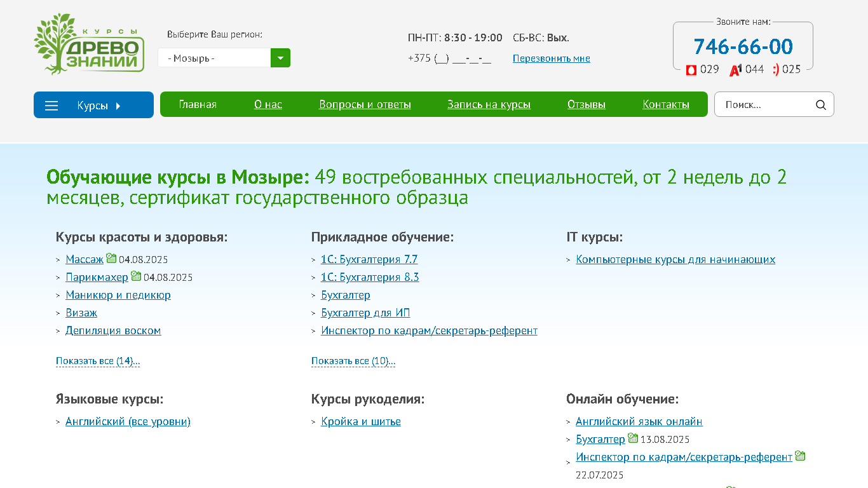The image size is (868, 488).
Task: Expand the Курсы menu button
Action: (x=93, y=105)
